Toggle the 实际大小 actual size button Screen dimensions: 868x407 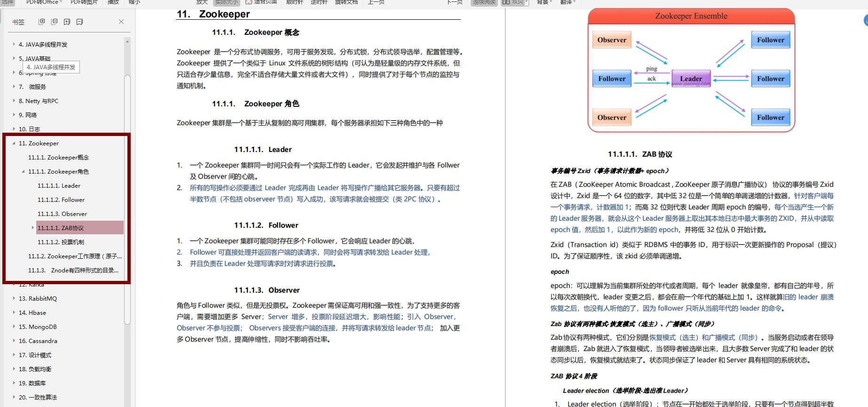click(x=227, y=2)
